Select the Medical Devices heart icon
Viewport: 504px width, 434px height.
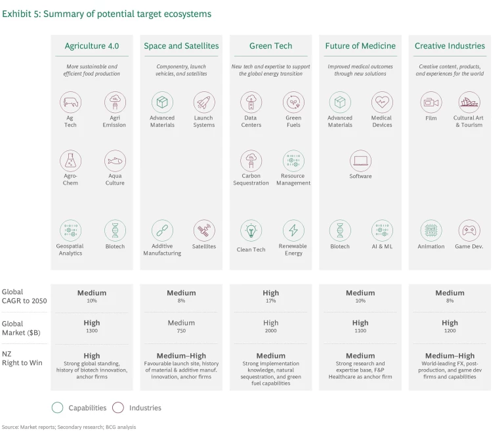(381, 102)
